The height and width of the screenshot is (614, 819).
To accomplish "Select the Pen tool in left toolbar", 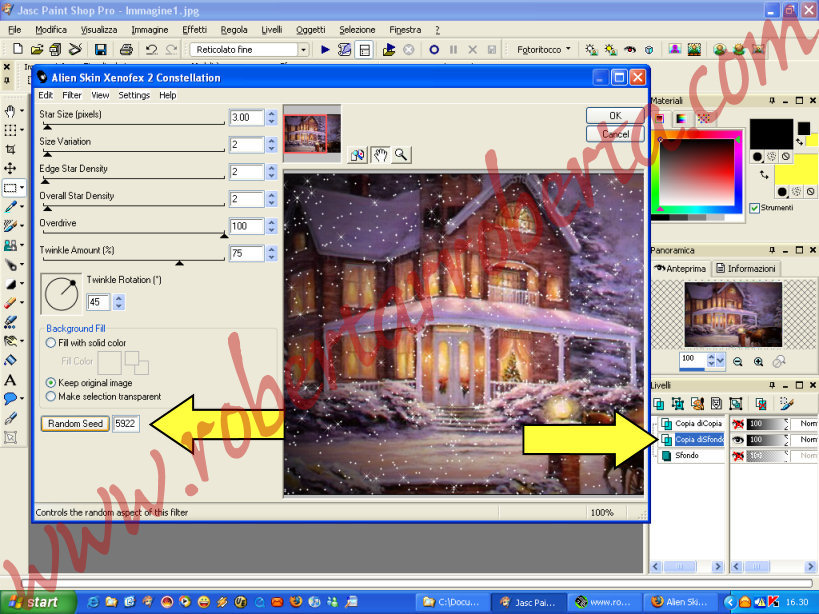I will pyautogui.click(x=10, y=418).
